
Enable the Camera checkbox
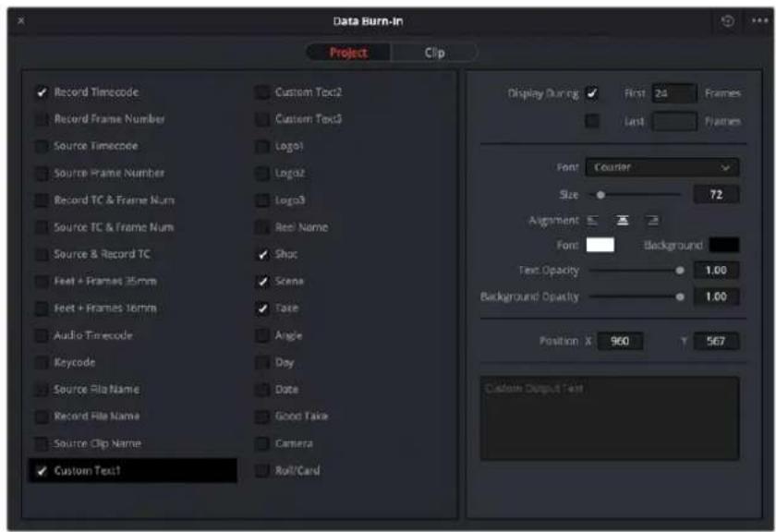262,443
